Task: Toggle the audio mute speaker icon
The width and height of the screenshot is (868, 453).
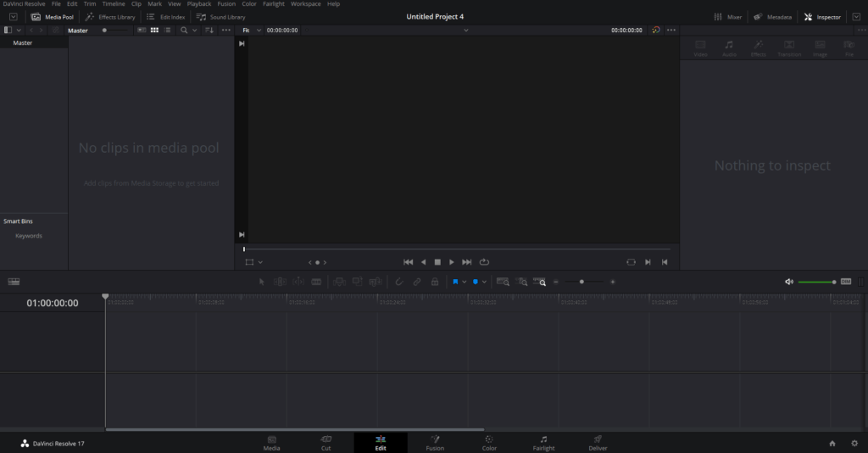Action: point(788,282)
